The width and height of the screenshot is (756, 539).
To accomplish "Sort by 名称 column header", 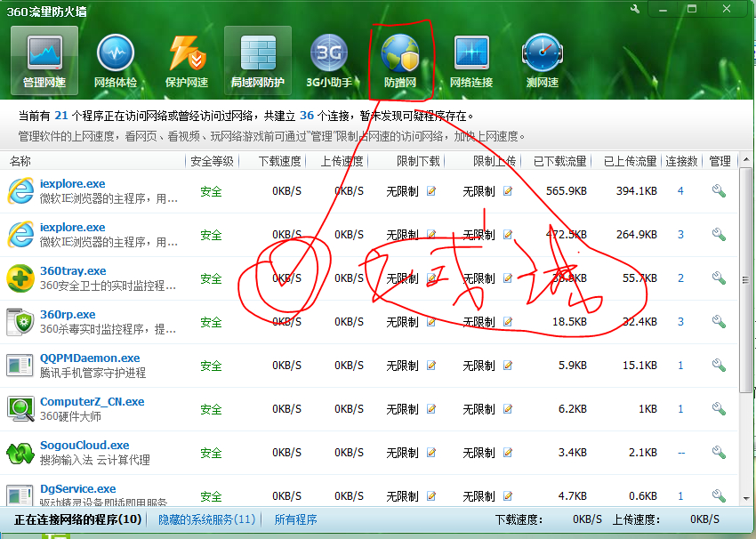I will (x=20, y=161).
